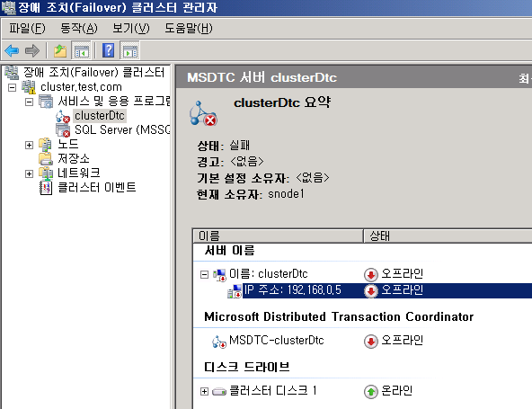Open the 파일(F) menu

27,28
